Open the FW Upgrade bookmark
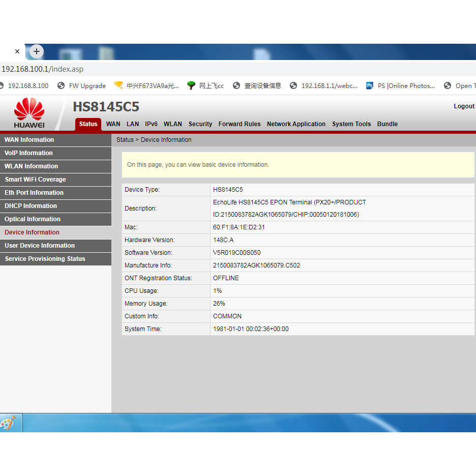The width and height of the screenshot is (476, 476). [82, 86]
